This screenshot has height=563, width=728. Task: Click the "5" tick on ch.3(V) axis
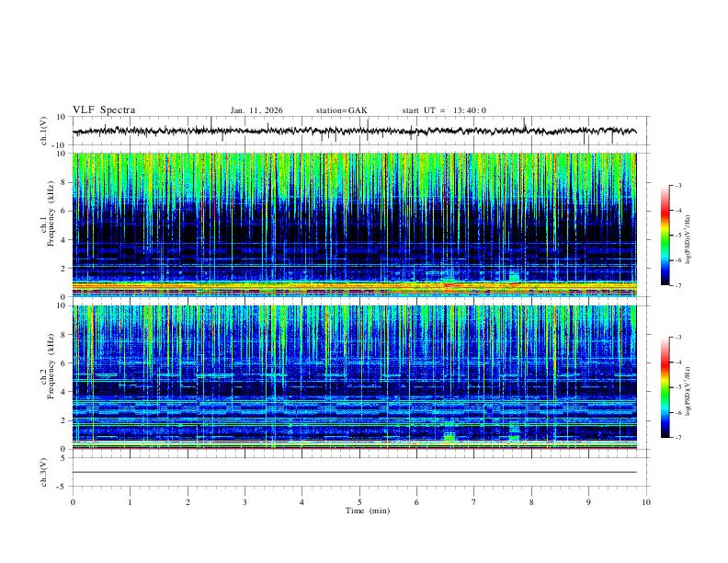(64, 457)
